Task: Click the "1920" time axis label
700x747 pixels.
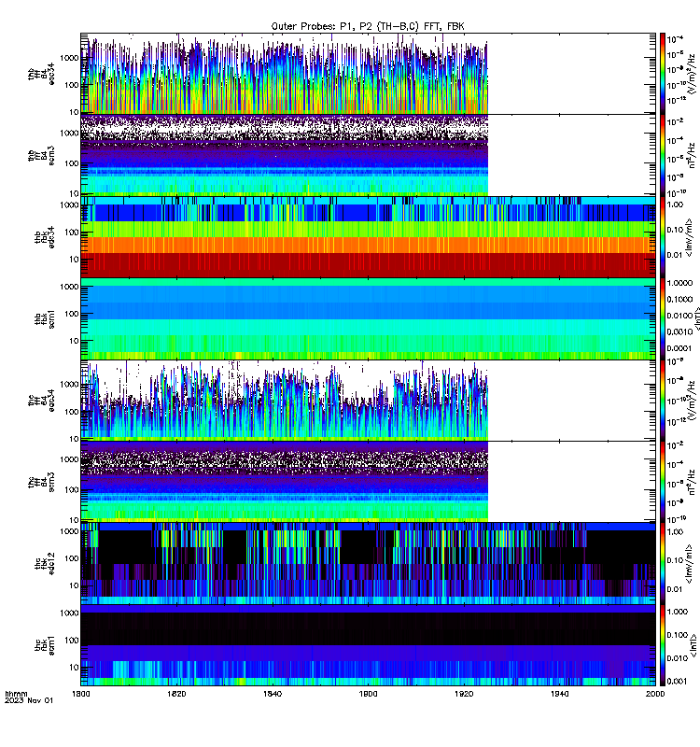Action: coord(464,694)
